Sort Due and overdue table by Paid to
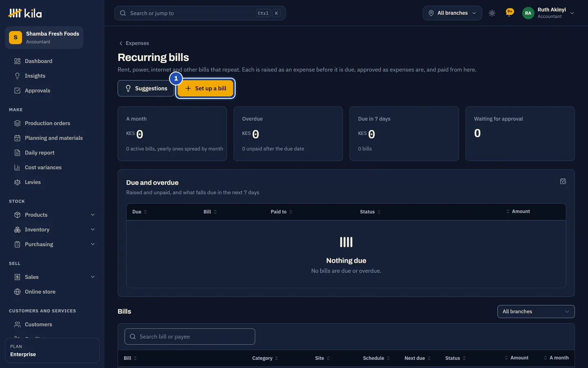This screenshot has width=588, height=368. pos(281,212)
